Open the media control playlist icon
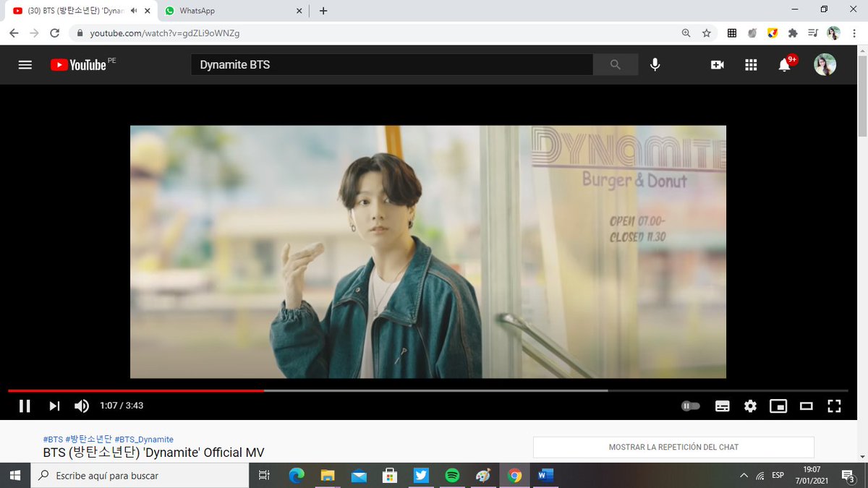This screenshot has height=488, width=868. (x=813, y=33)
